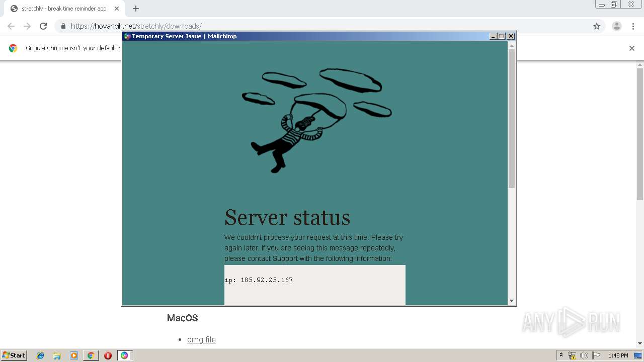Open the Windows Start menu
This screenshot has height=362, width=644.
[14, 355]
